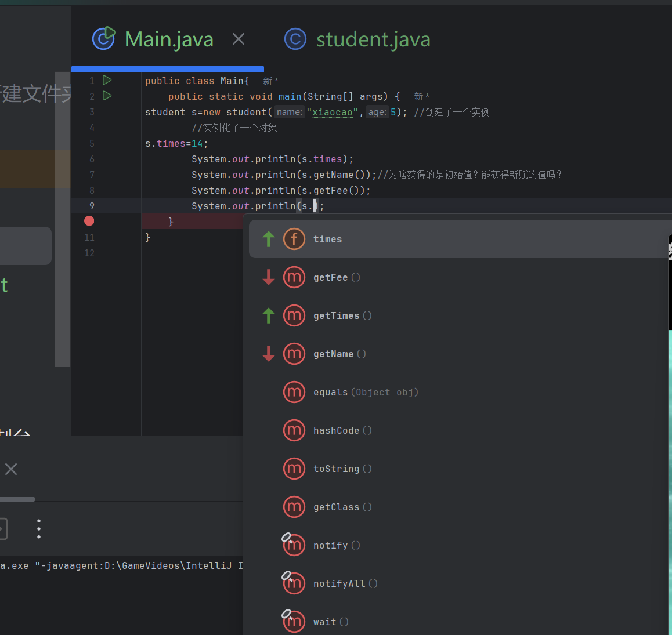Click the //创建了一个实例 comment on line 3

[451, 112]
